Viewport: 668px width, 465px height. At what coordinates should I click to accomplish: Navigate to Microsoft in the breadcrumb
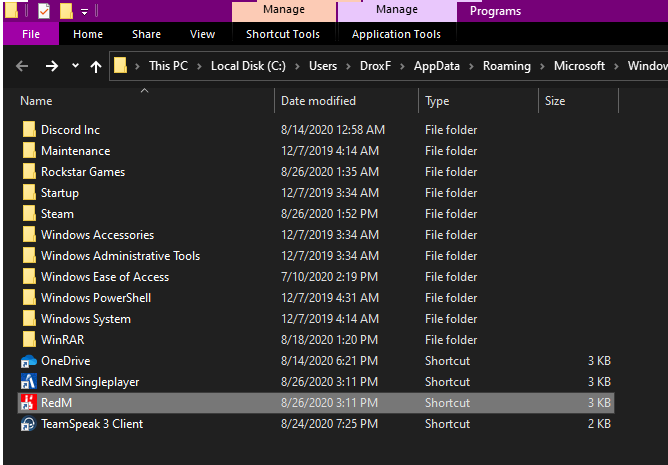coord(579,66)
